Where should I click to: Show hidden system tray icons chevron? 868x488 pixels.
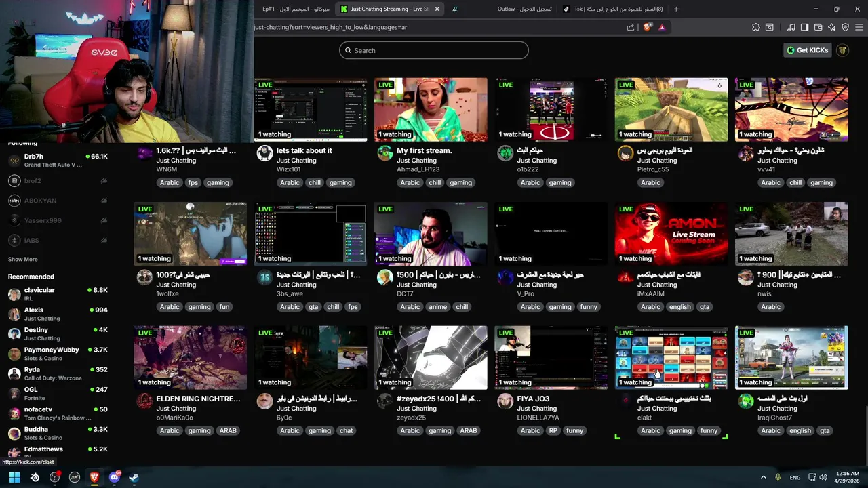[763, 477]
